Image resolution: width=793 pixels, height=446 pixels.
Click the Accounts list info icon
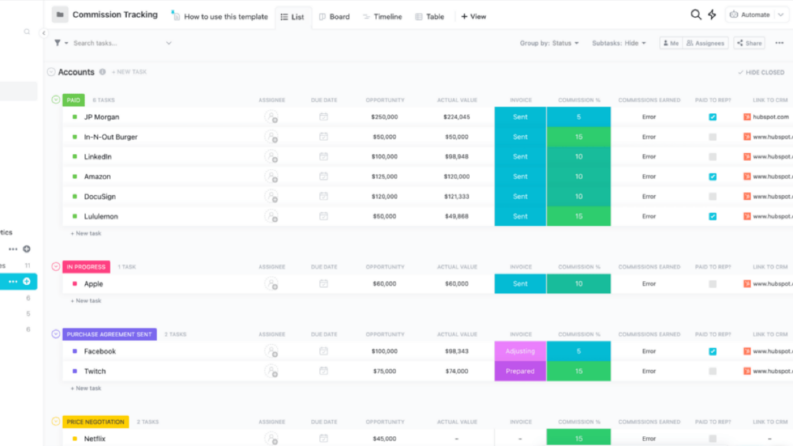(103, 72)
